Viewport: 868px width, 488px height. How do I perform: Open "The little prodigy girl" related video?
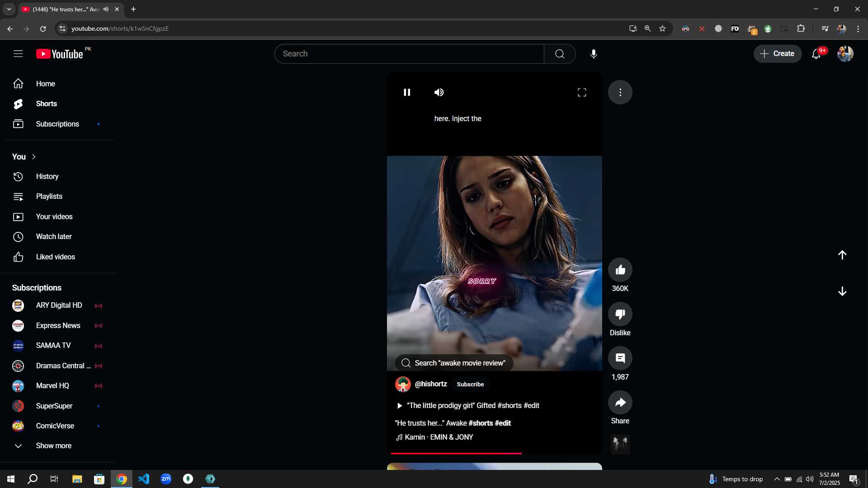click(468, 406)
